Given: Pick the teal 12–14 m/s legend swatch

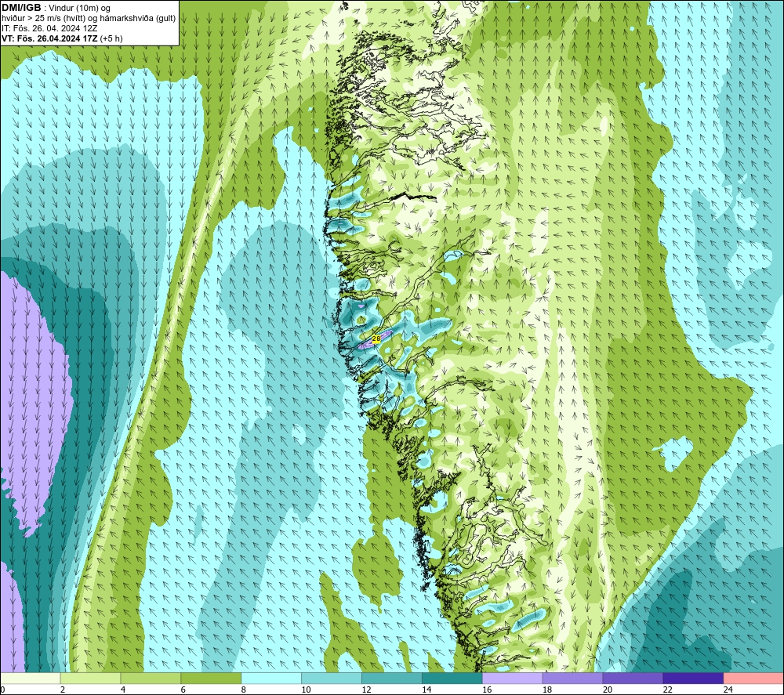Looking at the screenshot, I should coord(392,679).
